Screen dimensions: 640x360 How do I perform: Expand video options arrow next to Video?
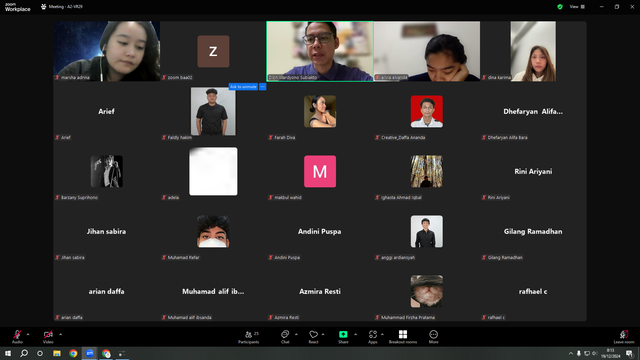60,334
